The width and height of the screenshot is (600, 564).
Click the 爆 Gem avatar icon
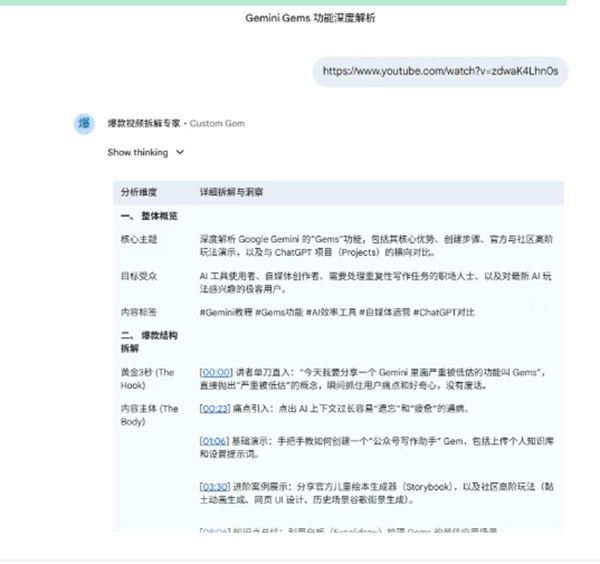[85, 123]
